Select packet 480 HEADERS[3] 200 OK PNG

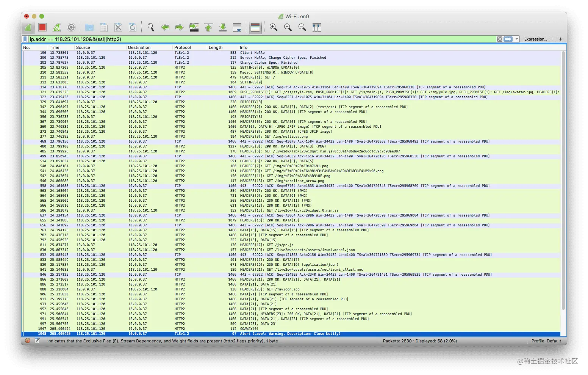coord(291,146)
